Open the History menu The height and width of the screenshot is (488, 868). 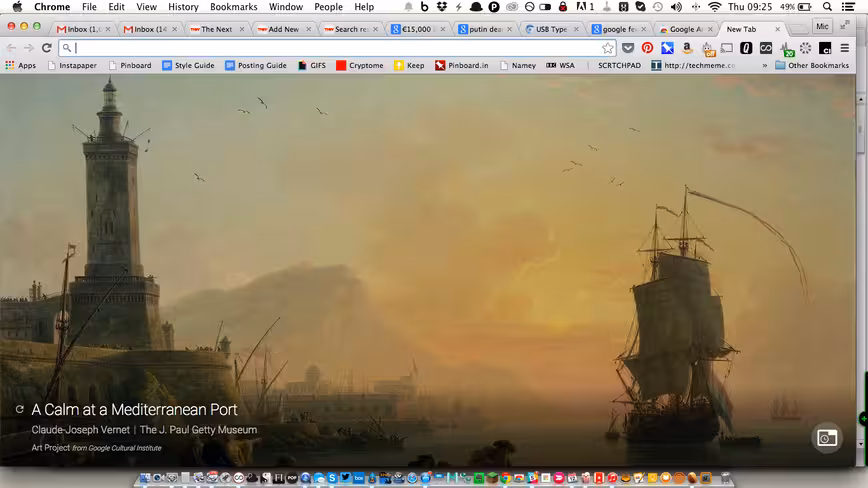183,7
